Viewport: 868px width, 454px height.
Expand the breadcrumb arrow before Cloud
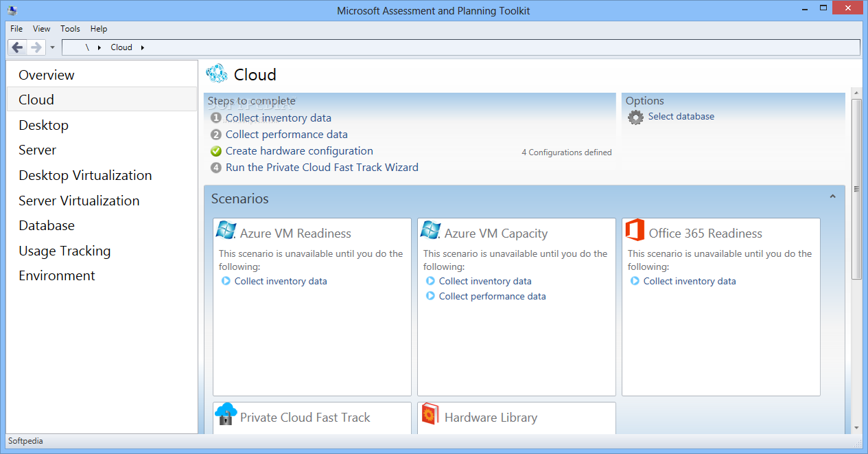pyautogui.click(x=99, y=47)
